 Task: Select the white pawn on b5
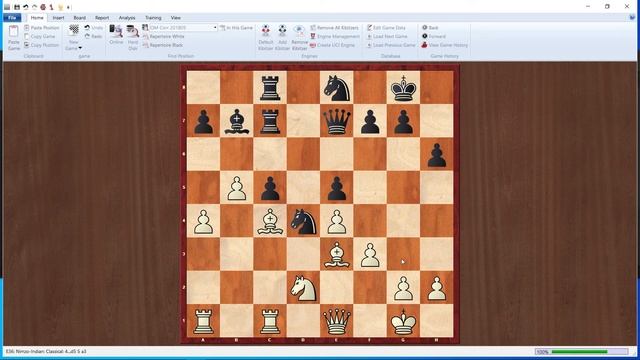[x=237, y=188]
